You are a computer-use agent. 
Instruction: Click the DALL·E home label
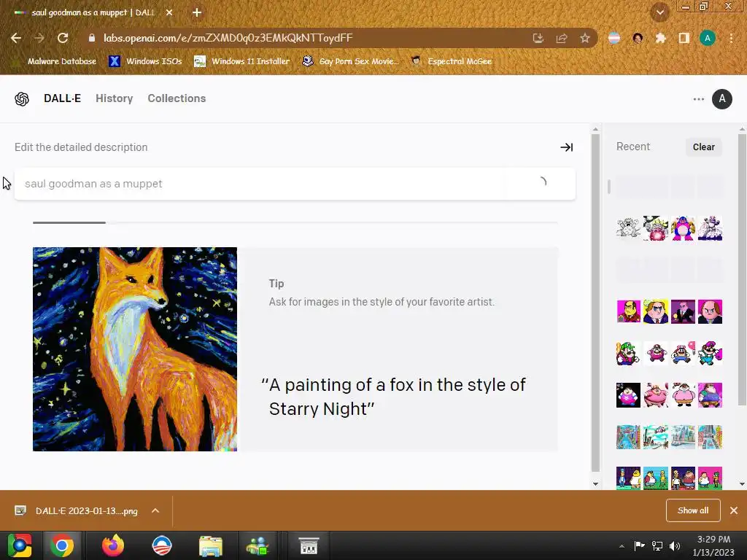click(x=63, y=98)
